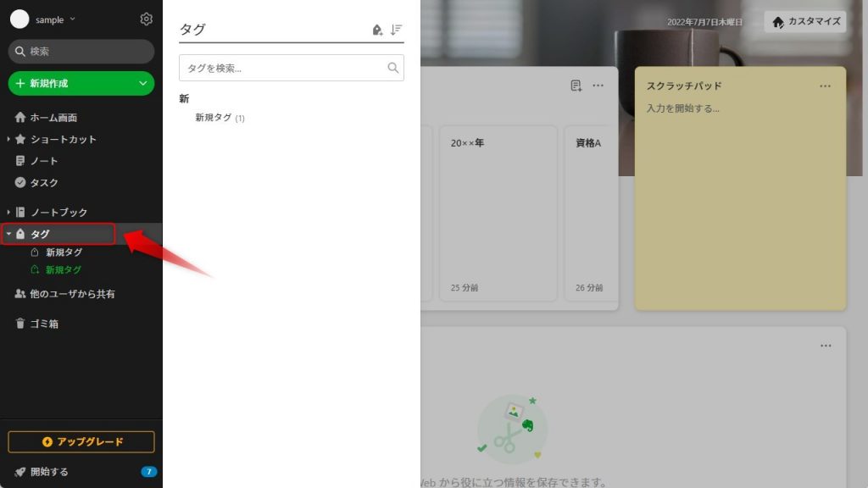Click the magnifier in tag search
The width and height of the screenshot is (868, 488).
pyautogui.click(x=392, y=68)
